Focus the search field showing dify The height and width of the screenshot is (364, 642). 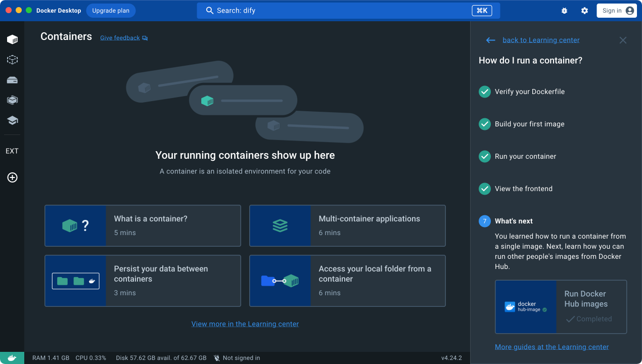click(348, 11)
